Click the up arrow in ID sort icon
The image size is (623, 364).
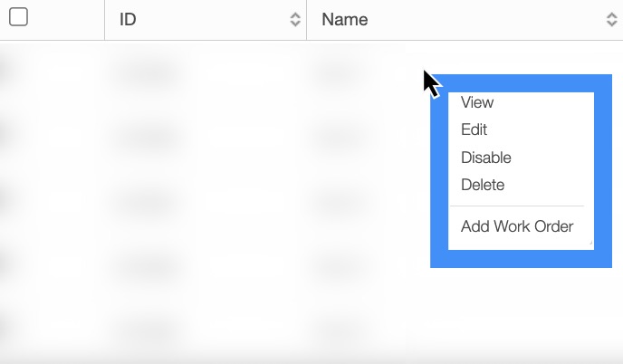(295, 15)
